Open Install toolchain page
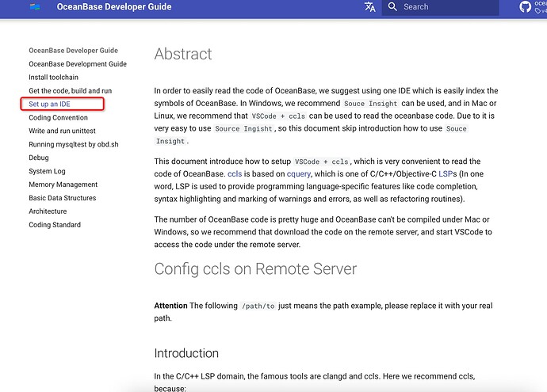The width and height of the screenshot is (547, 392). pyautogui.click(x=53, y=78)
